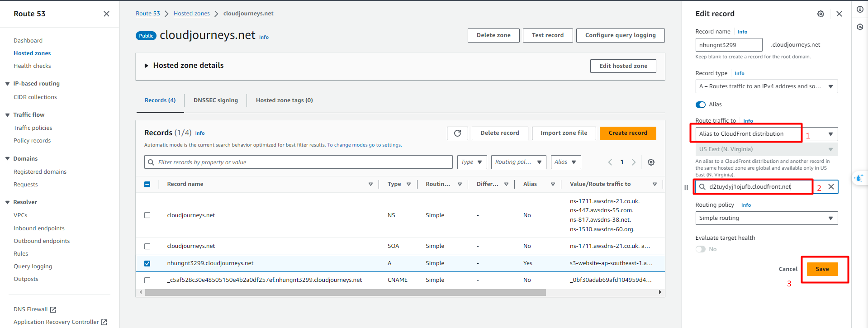Screen dimensions: 868x328
Task: Open Health checks in sidebar
Action: (x=32, y=66)
